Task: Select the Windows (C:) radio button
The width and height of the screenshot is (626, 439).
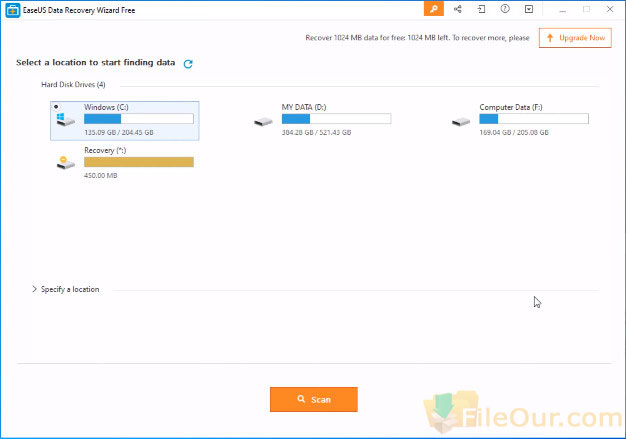Action: click(56, 107)
